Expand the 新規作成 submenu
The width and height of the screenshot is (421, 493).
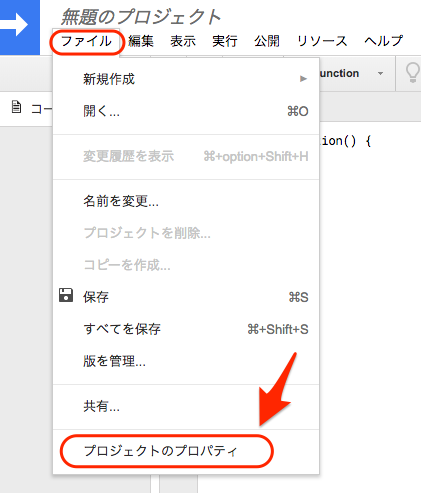pyautogui.click(x=186, y=79)
